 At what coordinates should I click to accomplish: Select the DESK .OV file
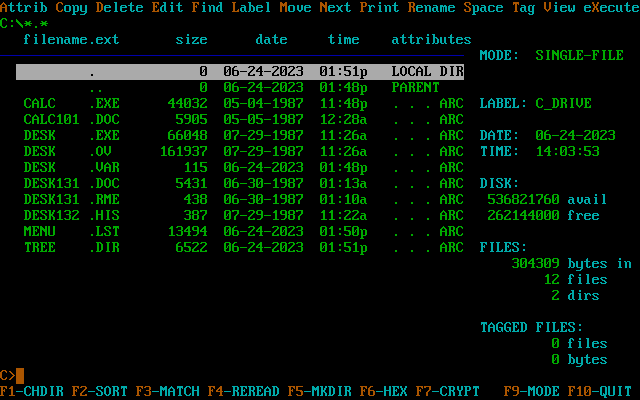pos(240,151)
